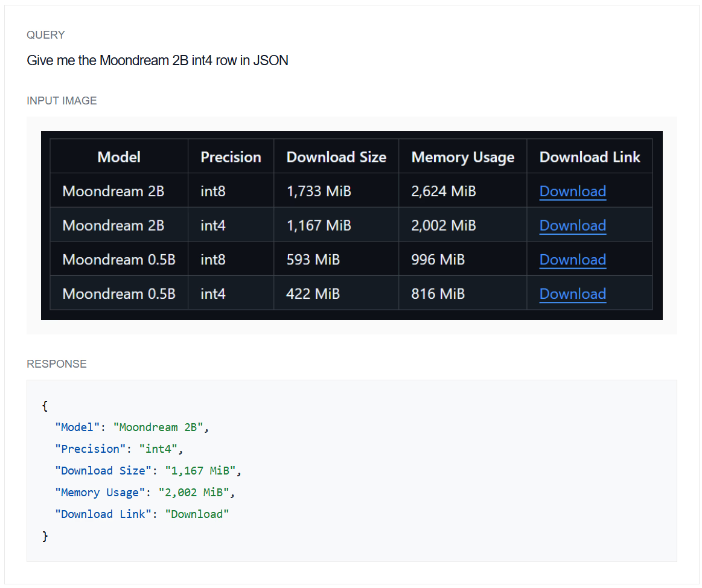702x588 pixels.
Task: Click the Memory Usage column header
Action: [462, 156]
